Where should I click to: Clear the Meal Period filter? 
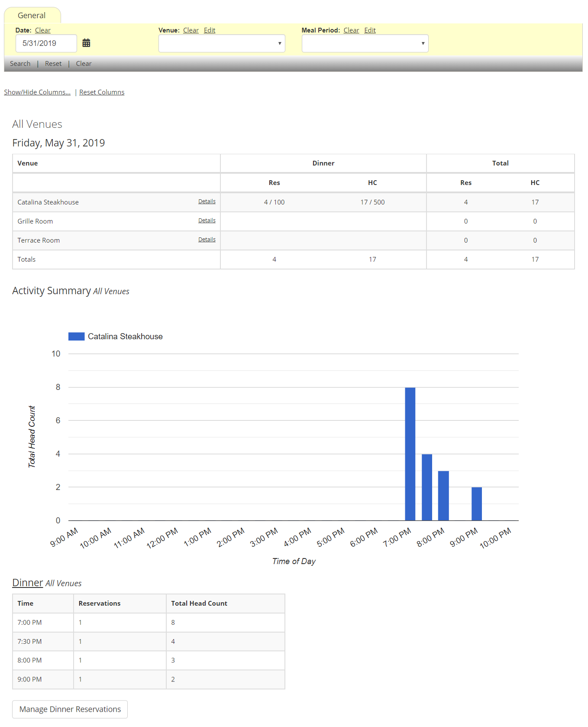351,30
